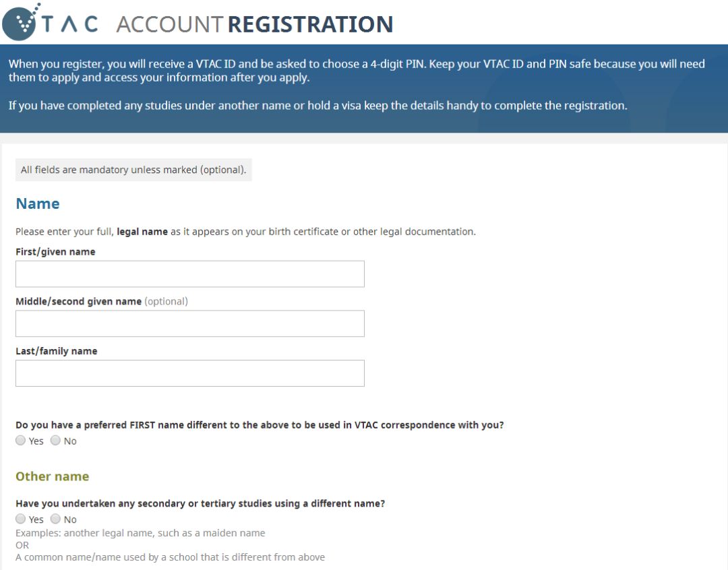Select No for studies under different name
Image resolution: width=728 pixels, height=570 pixels.
[55, 519]
